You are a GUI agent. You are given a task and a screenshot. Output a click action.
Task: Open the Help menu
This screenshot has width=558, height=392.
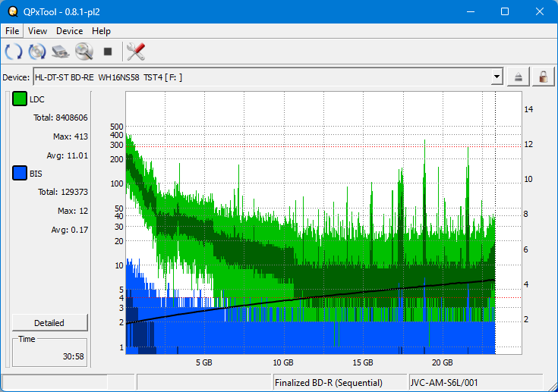click(x=101, y=31)
